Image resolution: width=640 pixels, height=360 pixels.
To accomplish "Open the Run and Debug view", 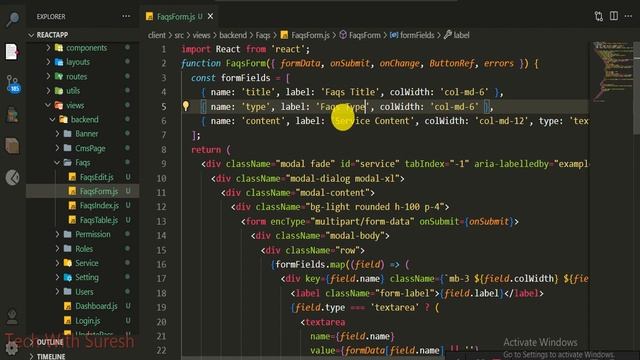I will point(12,115).
